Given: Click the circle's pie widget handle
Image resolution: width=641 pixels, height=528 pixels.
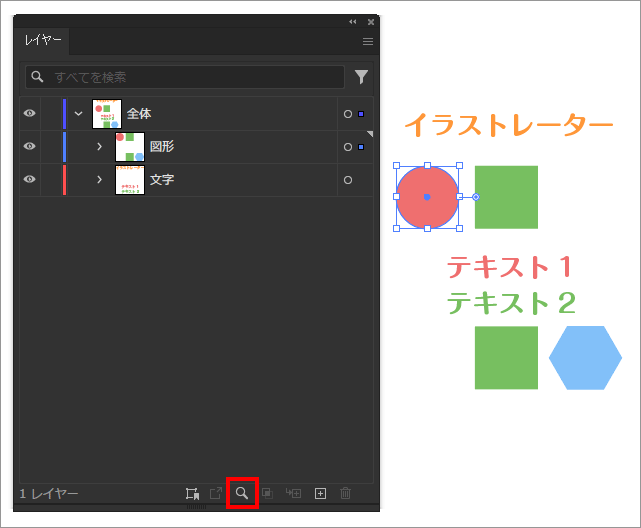Looking at the screenshot, I should click(x=476, y=197).
